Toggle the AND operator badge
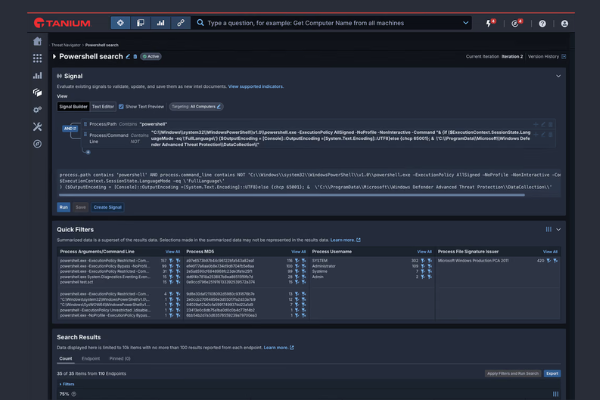This screenshot has width=600, height=400. pyautogui.click(x=70, y=129)
